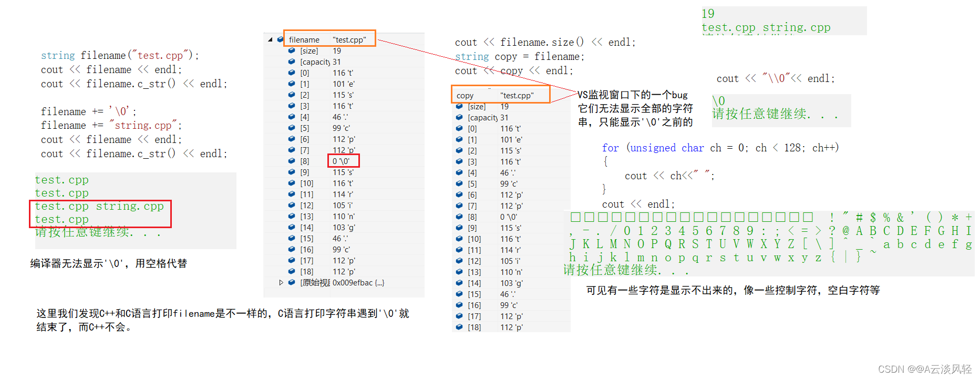Click the field icon of [4] in filename watch
980x379 pixels.
292,117
